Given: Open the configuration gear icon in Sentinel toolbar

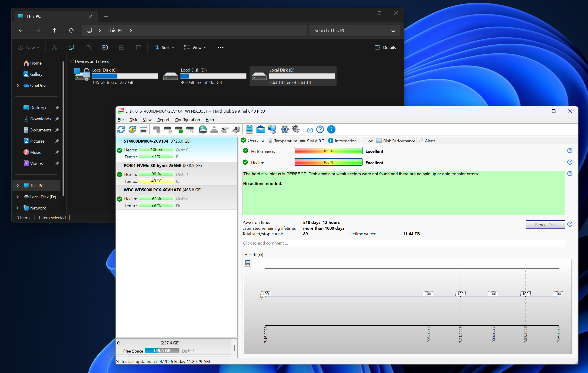Looking at the screenshot, I should pos(285,129).
